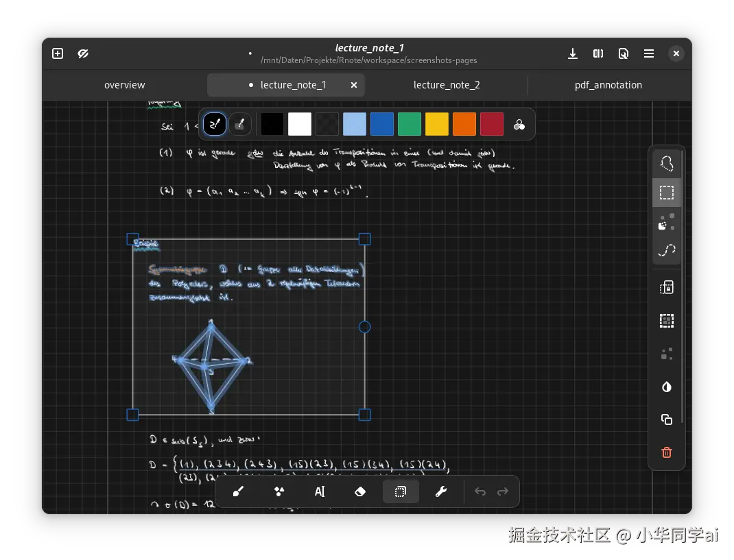Select the lecture_note_1 tab
The width and height of the screenshot is (734, 560).
pos(286,85)
